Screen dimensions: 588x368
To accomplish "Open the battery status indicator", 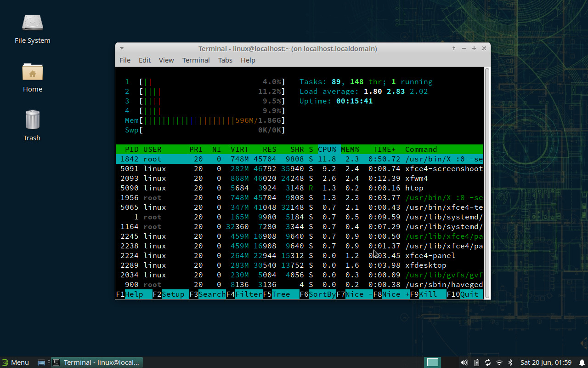I will [476, 362].
